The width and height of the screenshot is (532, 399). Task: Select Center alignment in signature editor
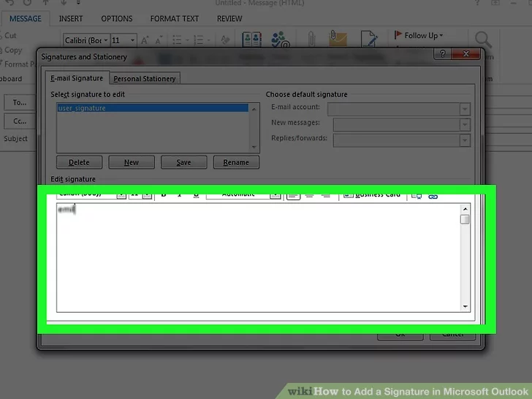click(309, 195)
